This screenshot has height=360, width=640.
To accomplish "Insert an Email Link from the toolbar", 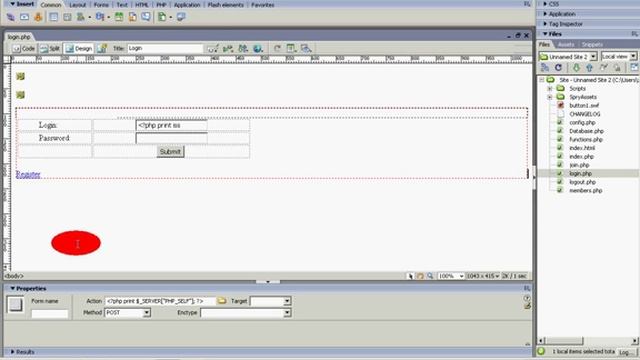I will [24, 17].
